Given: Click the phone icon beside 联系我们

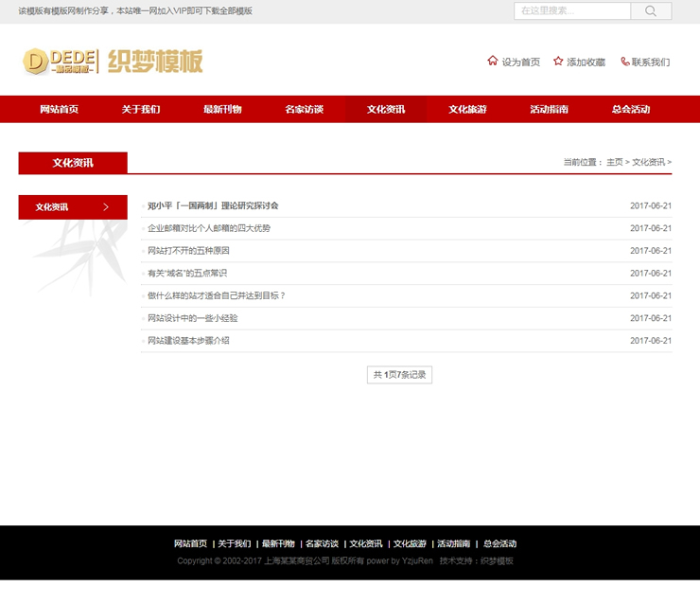Looking at the screenshot, I should point(624,62).
